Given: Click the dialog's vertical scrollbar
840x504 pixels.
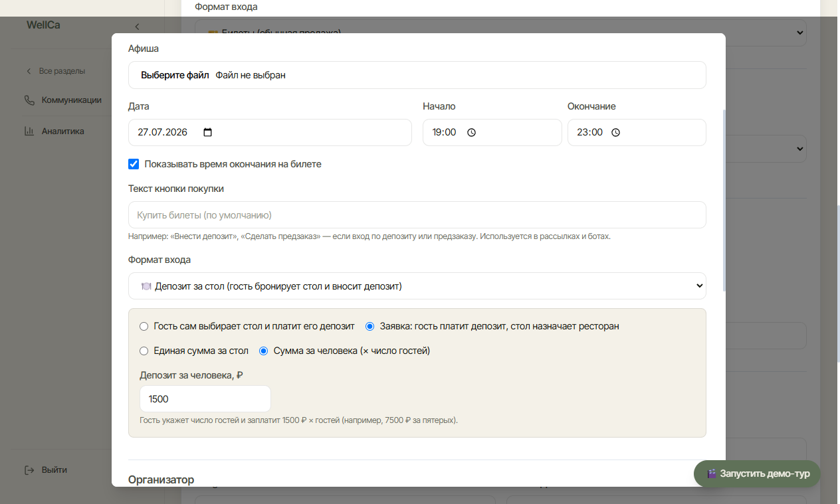Looking at the screenshot, I should (x=723, y=199).
